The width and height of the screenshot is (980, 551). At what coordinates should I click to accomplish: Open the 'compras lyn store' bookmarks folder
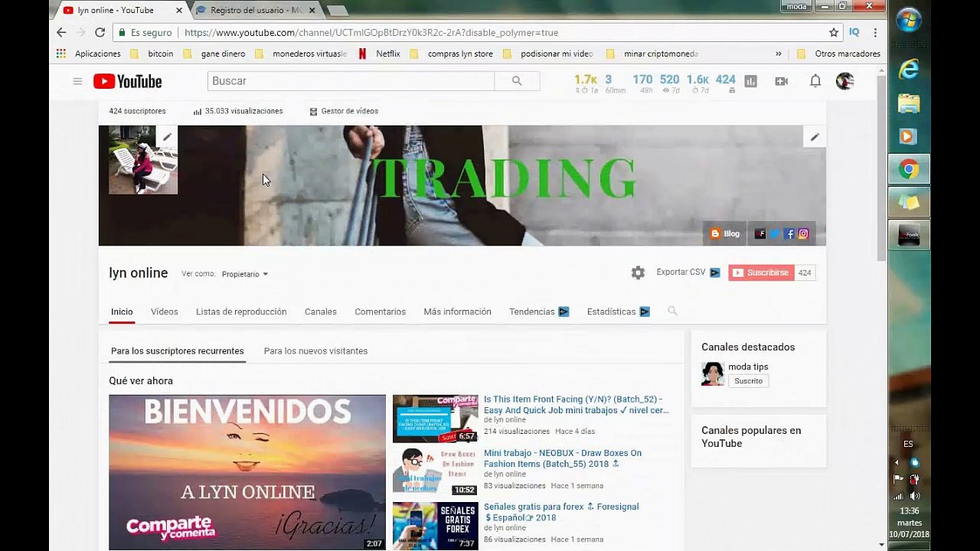(452, 54)
